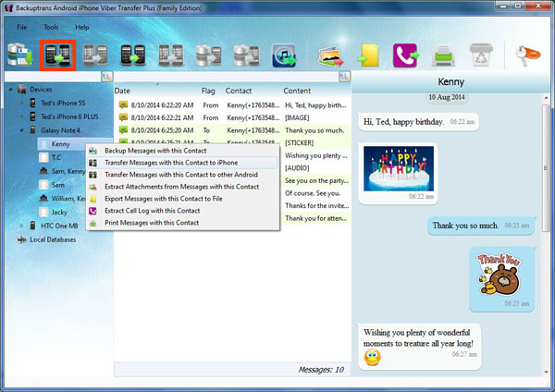Sort messages by the Content column header

pos(297,91)
